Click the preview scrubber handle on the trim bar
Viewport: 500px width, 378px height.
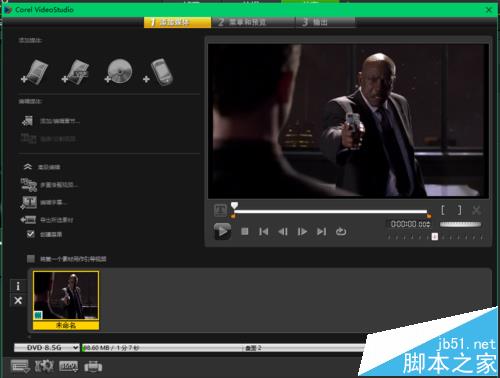click(x=235, y=205)
